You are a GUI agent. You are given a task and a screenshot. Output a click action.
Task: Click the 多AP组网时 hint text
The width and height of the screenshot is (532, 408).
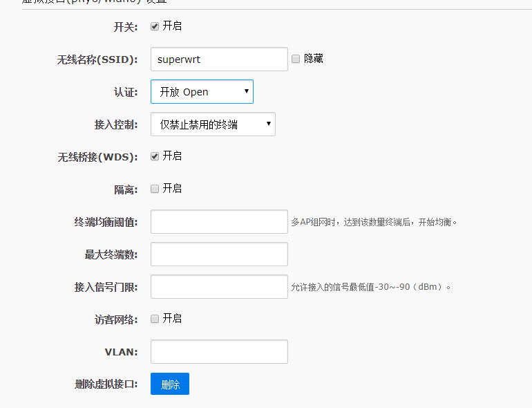pos(374,222)
